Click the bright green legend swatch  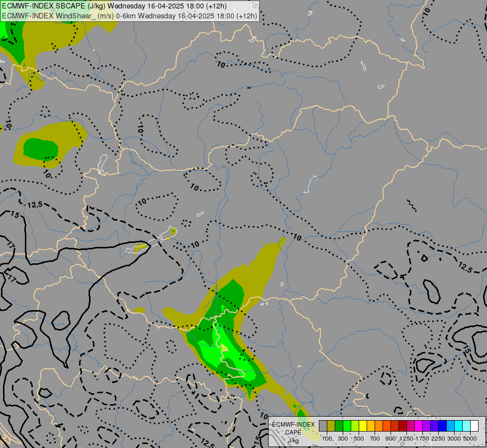(347, 426)
